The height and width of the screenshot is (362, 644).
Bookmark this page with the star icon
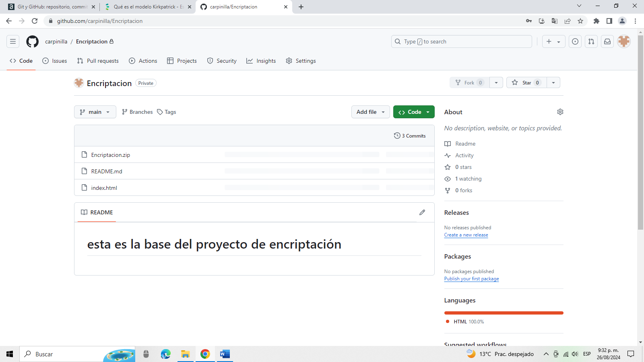point(580,21)
